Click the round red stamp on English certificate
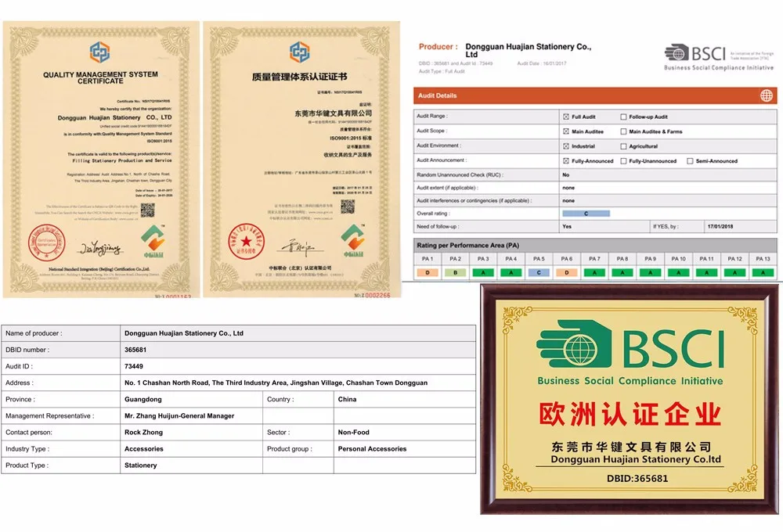 (x=46, y=243)
